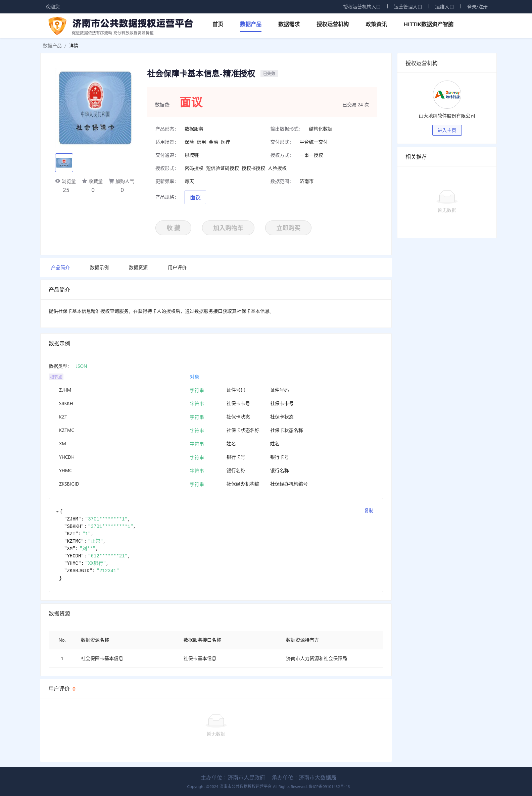Switch to the 用户评价 tab
The height and width of the screenshot is (796, 532).
[177, 267]
